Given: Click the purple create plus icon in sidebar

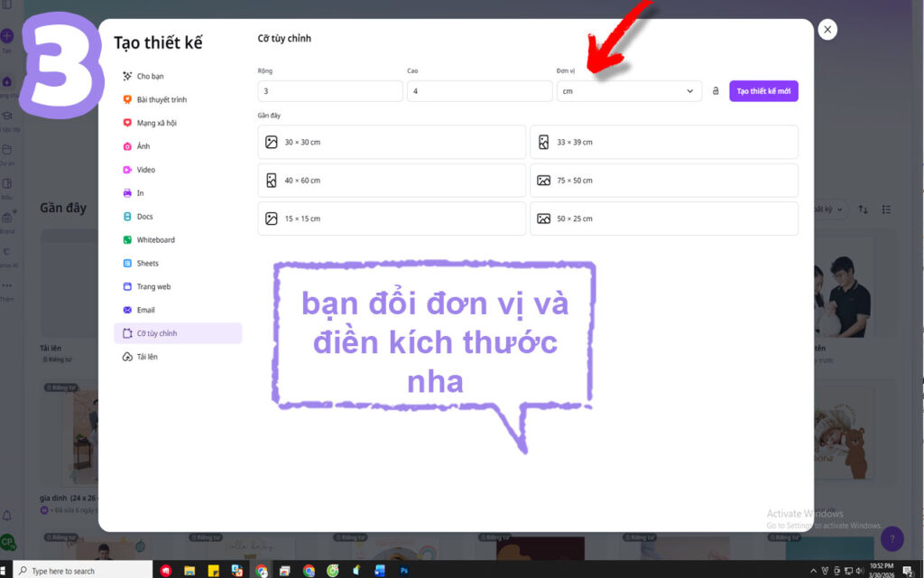Looking at the screenshot, I should [7, 36].
